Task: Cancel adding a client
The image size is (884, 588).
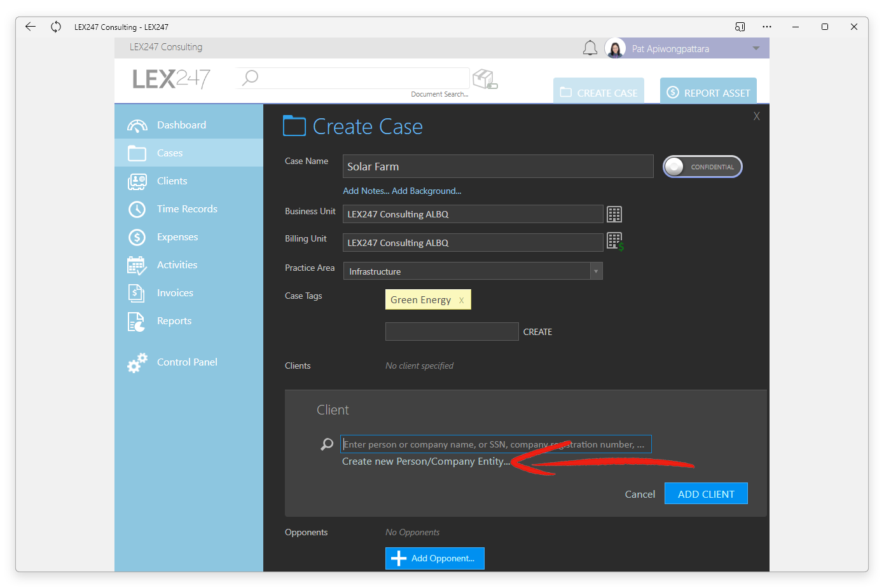Action: click(x=640, y=494)
